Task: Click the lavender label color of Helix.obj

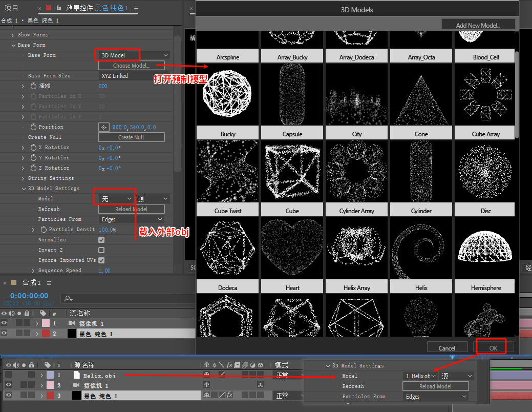Action: coord(50,375)
